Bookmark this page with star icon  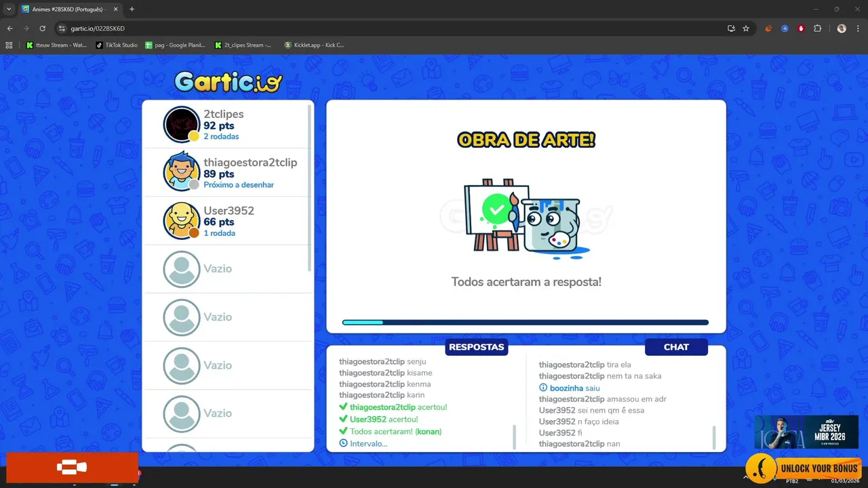746,28
